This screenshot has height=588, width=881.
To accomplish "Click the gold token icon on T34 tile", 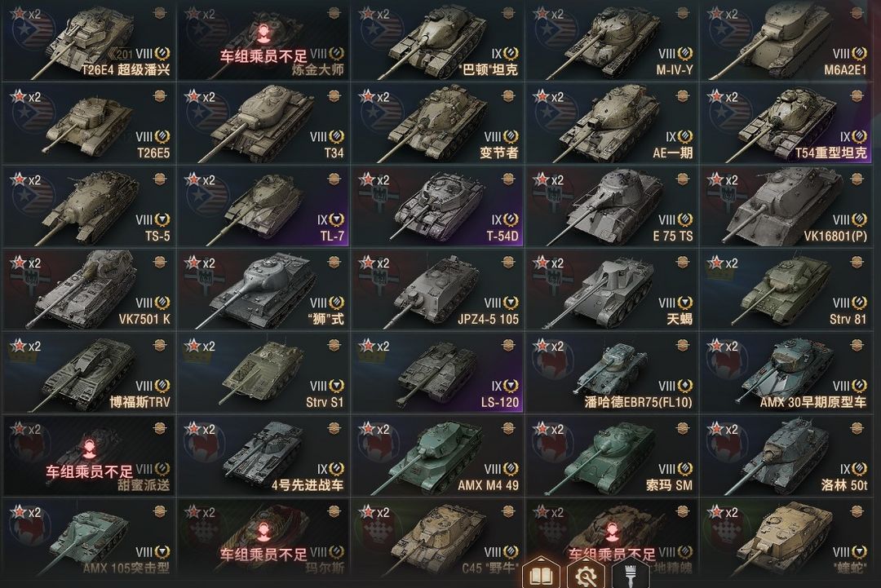I will [334, 96].
